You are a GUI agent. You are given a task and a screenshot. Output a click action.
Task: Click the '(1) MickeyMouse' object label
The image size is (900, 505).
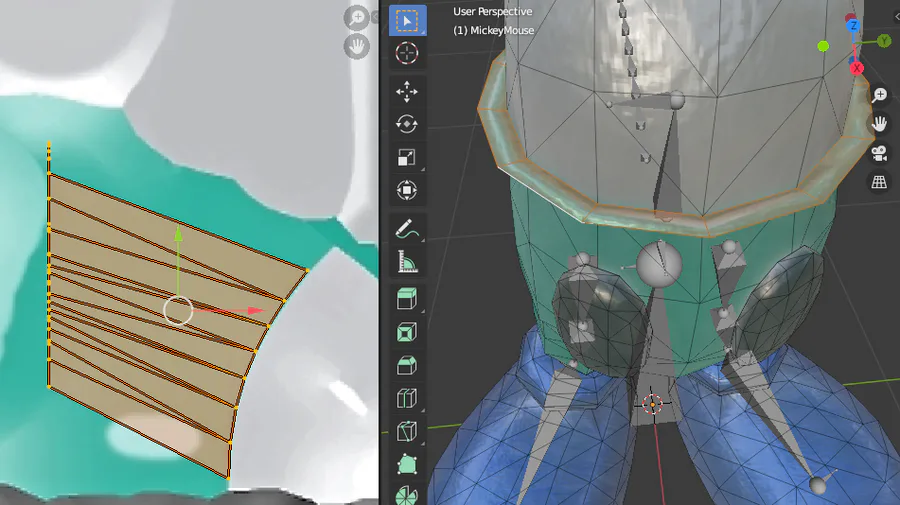pyautogui.click(x=494, y=30)
